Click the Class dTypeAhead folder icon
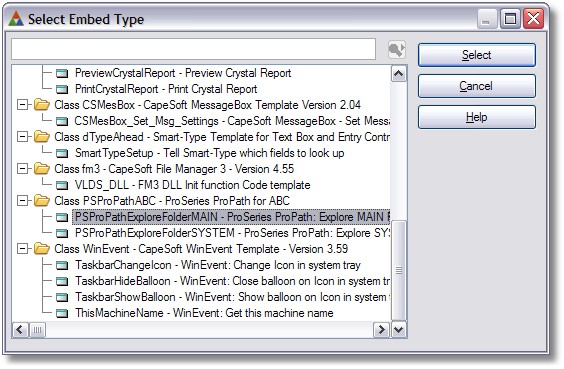 pyautogui.click(x=42, y=137)
